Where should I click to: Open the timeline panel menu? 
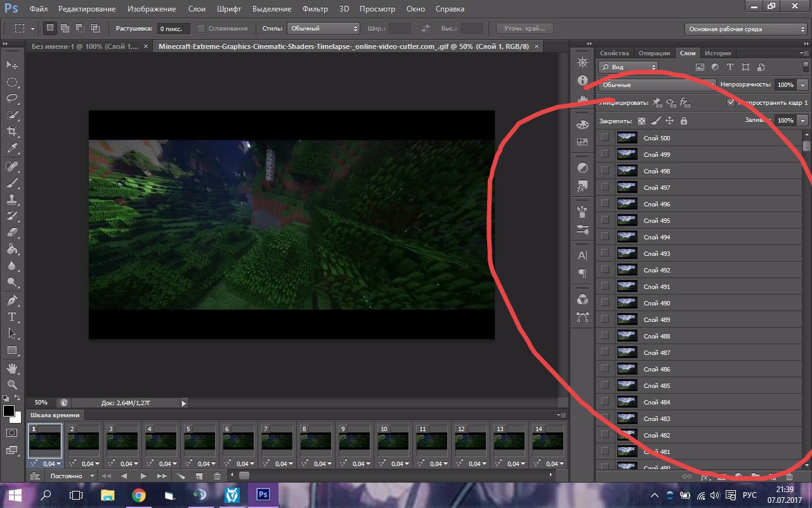[561, 415]
